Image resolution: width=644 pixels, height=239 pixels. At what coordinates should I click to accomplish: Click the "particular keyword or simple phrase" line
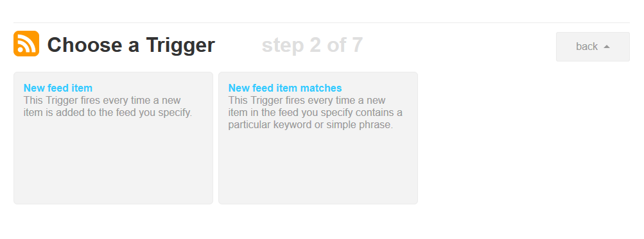tap(311, 124)
